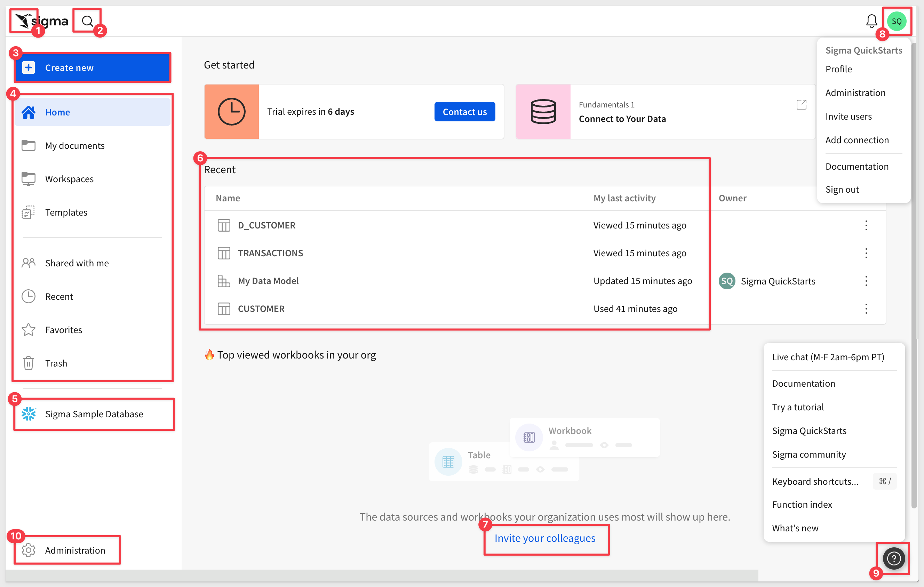Click Invite your colleagues link

coord(545,538)
